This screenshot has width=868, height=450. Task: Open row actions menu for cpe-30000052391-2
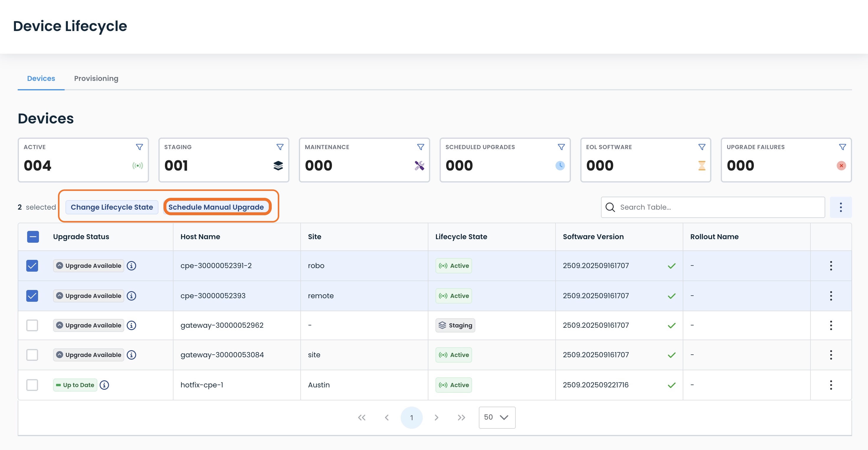pyautogui.click(x=831, y=266)
